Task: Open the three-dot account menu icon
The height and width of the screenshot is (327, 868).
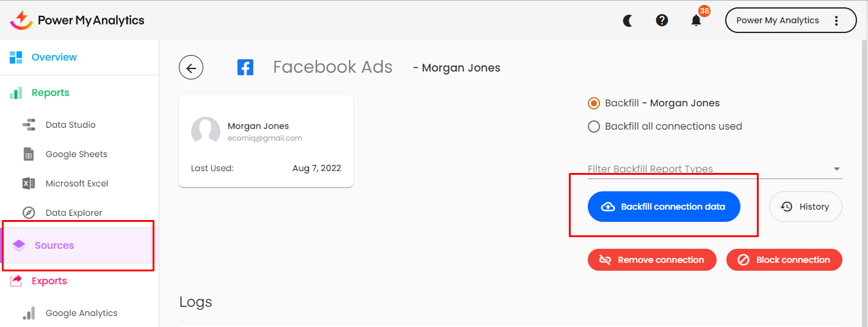Action: point(836,21)
